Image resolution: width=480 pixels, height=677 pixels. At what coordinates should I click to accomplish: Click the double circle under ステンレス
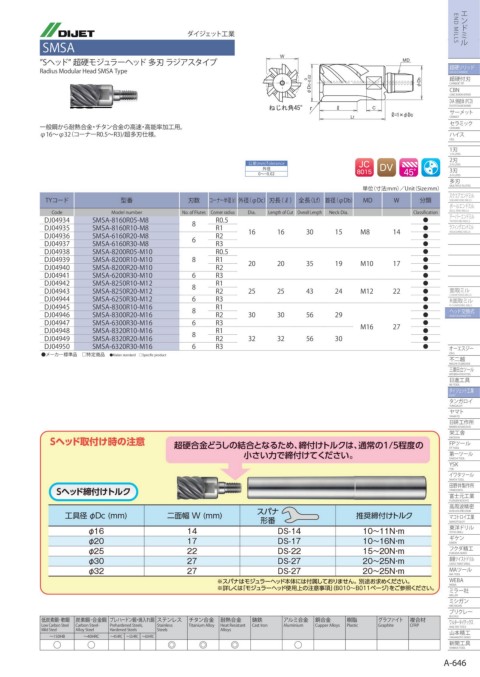click(171, 645)
